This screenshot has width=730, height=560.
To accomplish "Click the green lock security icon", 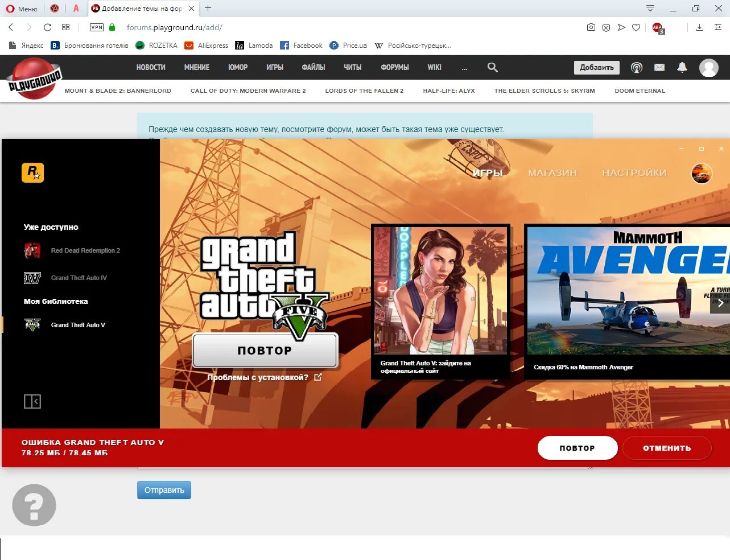I will point(112,27).
